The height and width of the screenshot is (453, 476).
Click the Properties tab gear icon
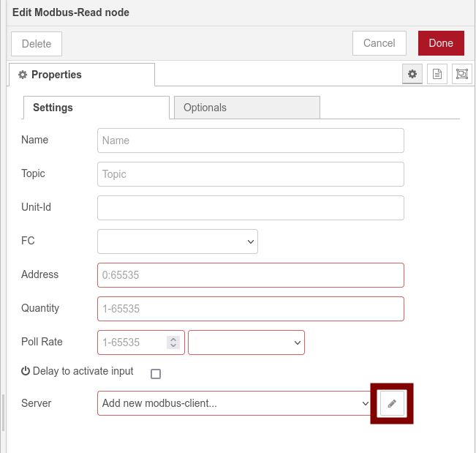click(23, 75)
